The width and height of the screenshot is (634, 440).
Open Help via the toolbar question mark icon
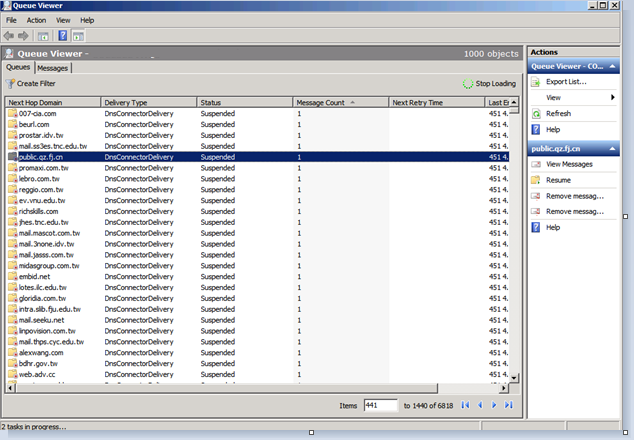63,36
